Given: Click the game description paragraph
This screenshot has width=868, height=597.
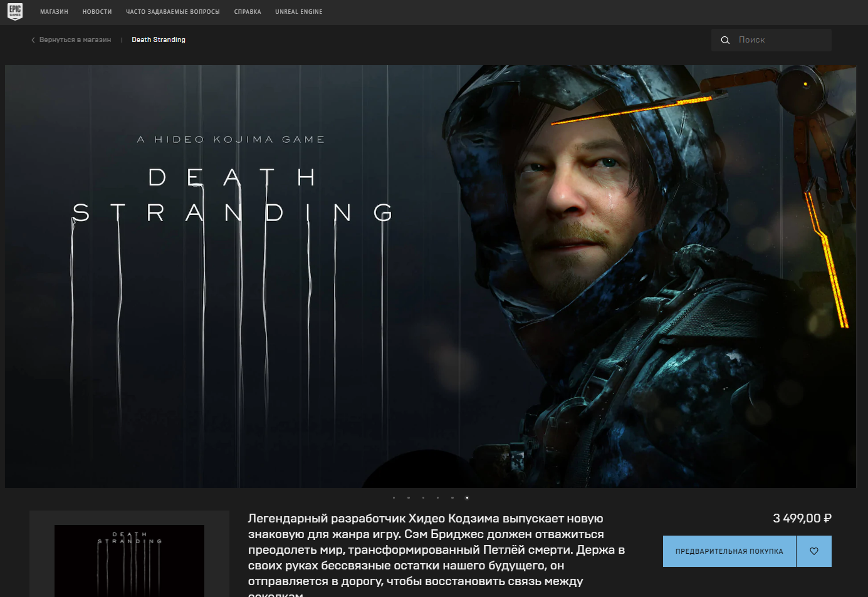Looking at the screenshot, I should click(x=436, y=554).
